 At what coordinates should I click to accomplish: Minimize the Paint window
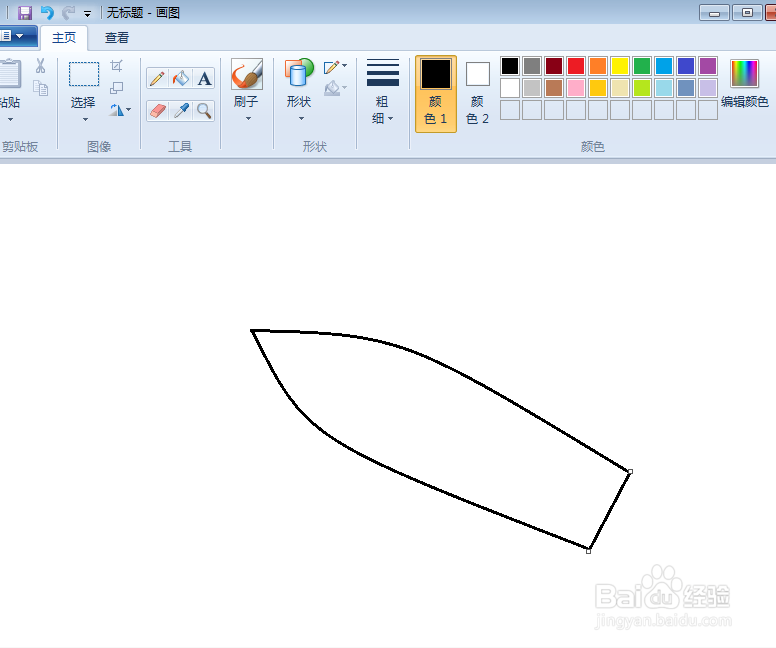[714, 12]
